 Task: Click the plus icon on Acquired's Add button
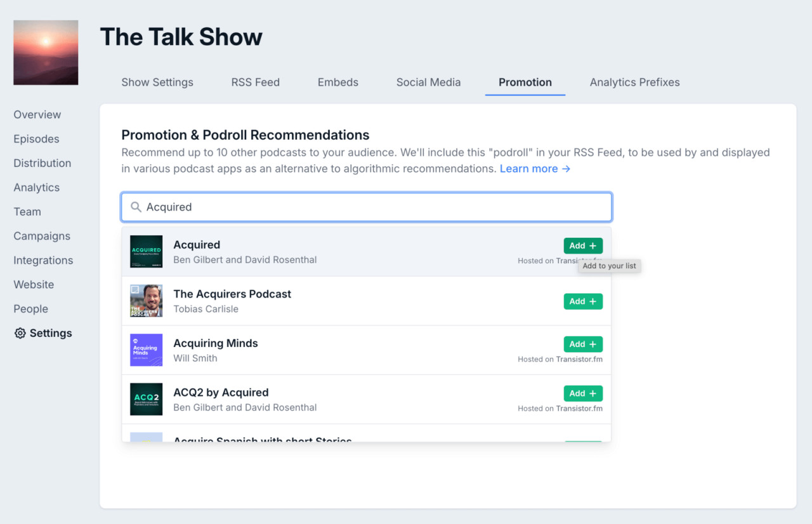(592, 246)
